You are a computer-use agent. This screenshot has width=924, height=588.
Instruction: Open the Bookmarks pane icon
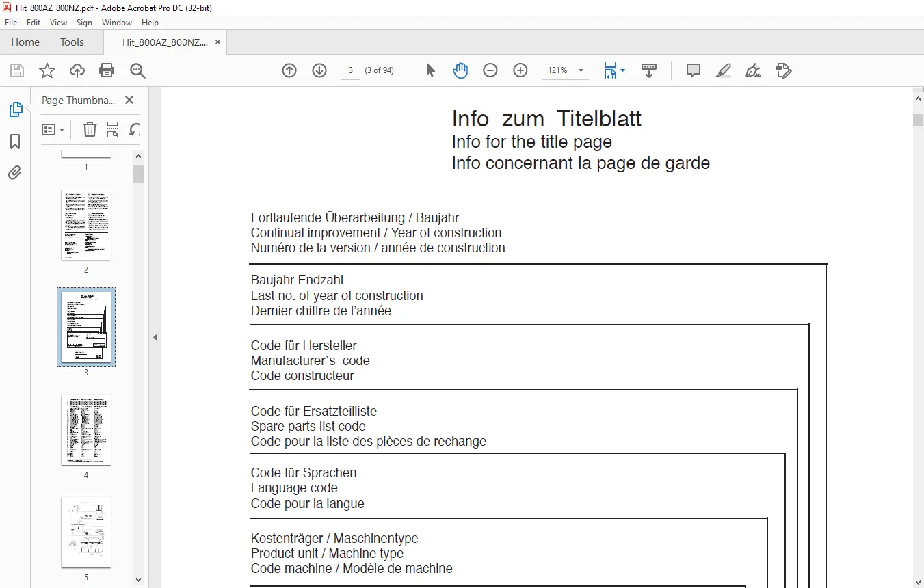tap(15, 142)
